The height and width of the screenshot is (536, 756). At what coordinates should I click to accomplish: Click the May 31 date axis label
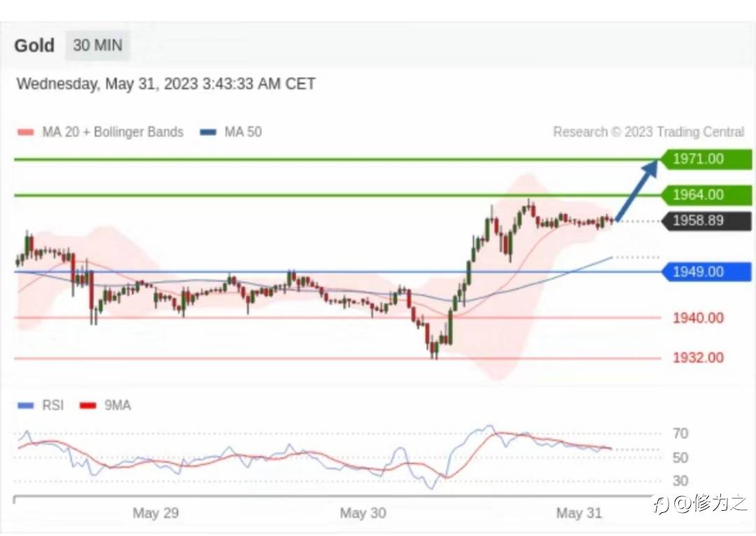tap(579, 513)
